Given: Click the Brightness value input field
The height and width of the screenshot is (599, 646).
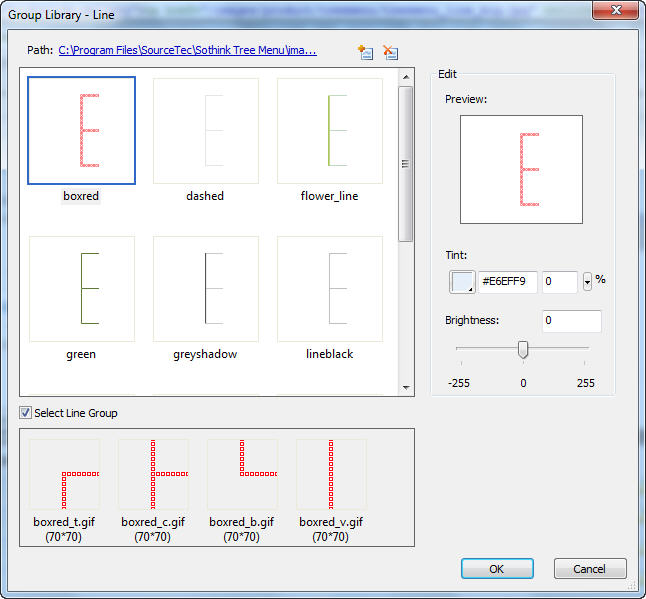Looking at the screenshot, I should tap(571, 321).
